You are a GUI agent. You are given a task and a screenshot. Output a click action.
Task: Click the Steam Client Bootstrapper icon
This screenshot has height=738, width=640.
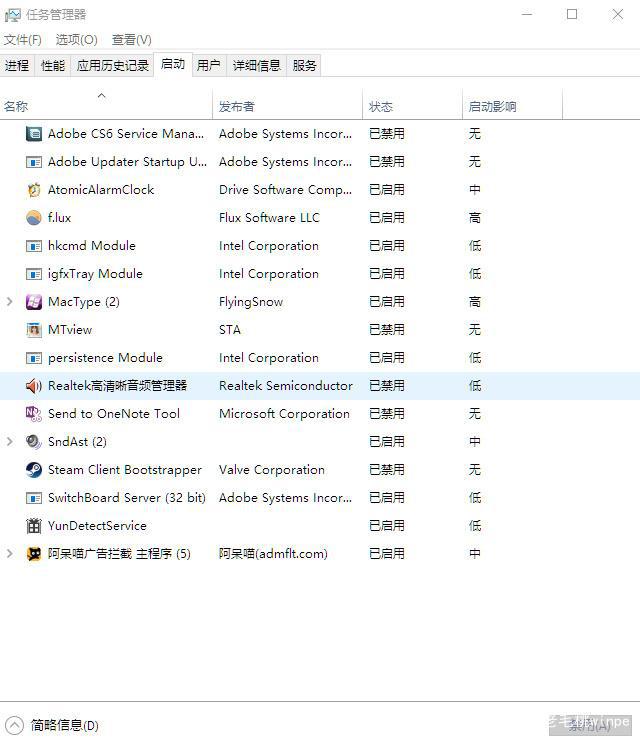tap(34, 470)
